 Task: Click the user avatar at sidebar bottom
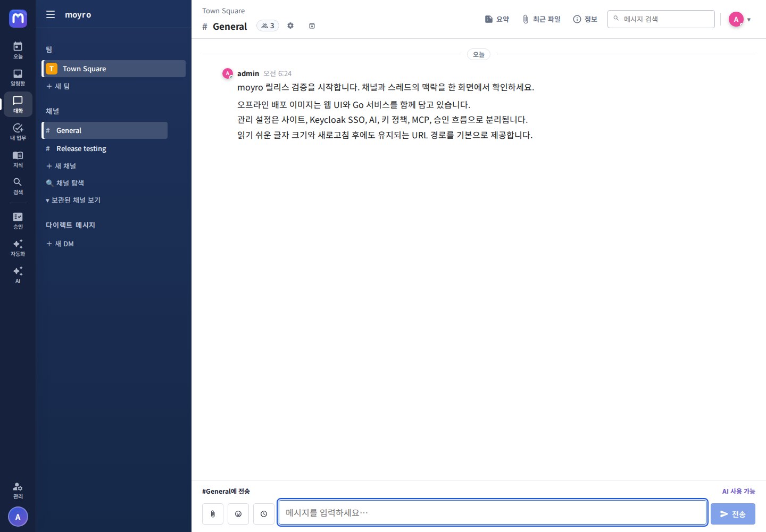pos(18,517)
